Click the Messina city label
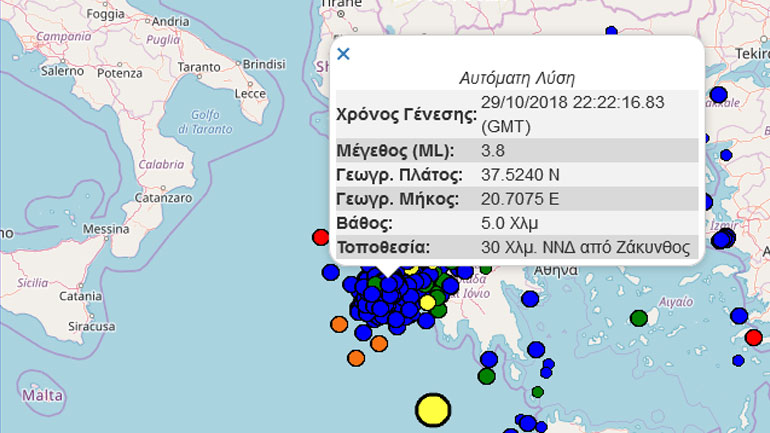 tap(106, 229)
